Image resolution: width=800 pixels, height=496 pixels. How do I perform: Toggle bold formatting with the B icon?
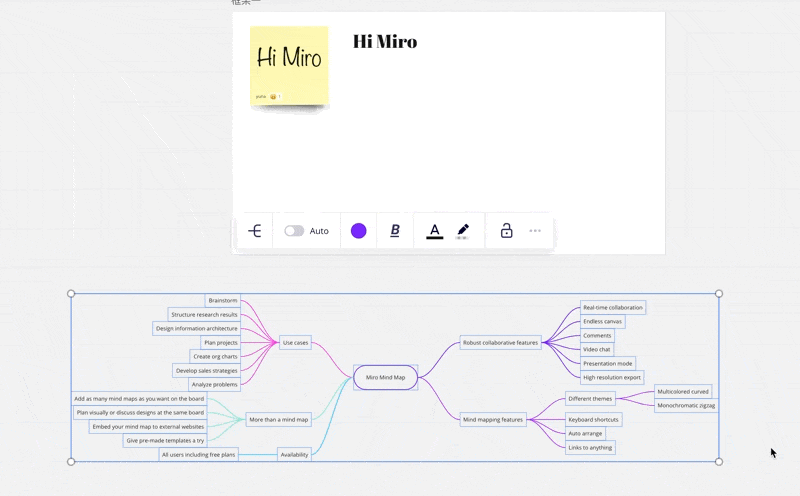(x=395, y=231)
